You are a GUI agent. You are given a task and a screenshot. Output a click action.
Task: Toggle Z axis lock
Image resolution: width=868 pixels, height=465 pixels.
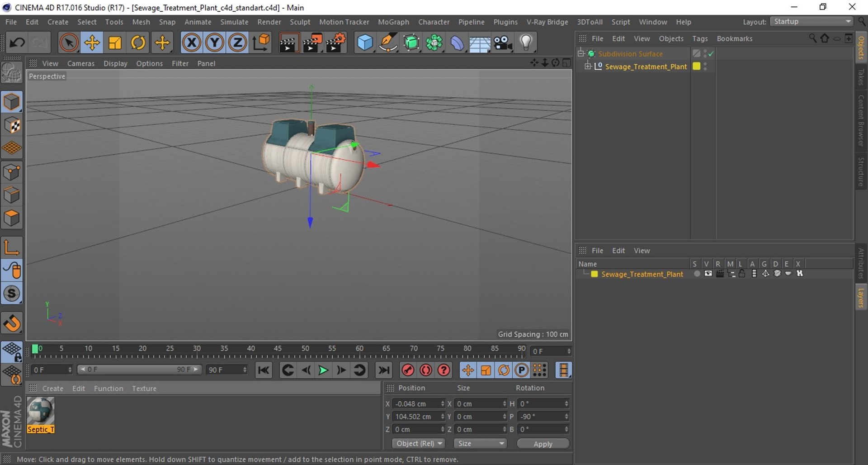click(x=237, y=43)
